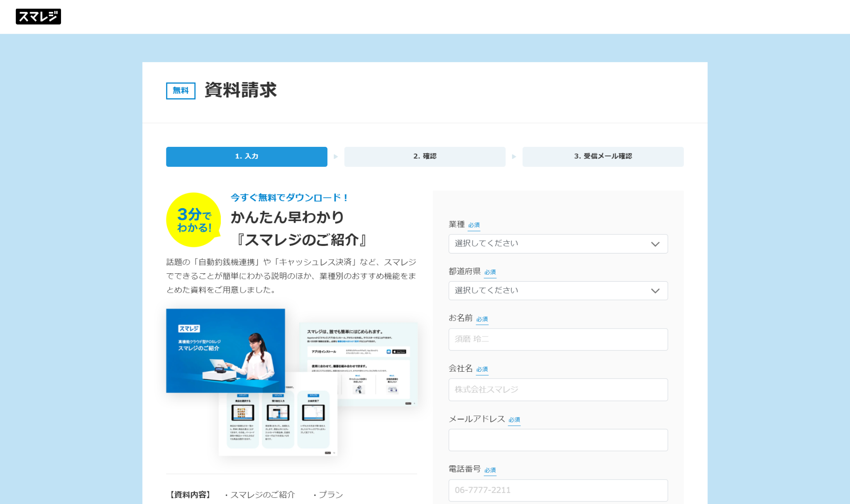Click the 必須 tag next to 業種
Viewport: 850px width, 504px height.
tap(474, 225)
